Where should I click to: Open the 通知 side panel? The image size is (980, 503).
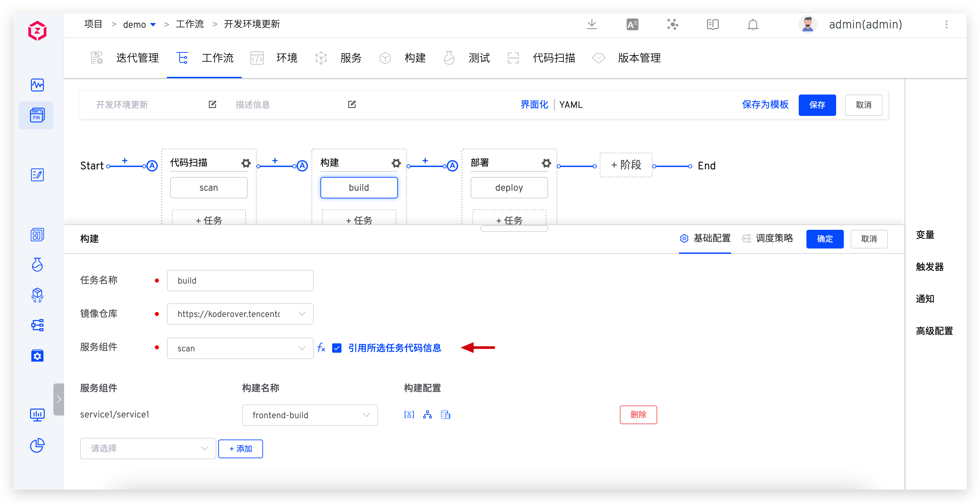tap(925, 299)
